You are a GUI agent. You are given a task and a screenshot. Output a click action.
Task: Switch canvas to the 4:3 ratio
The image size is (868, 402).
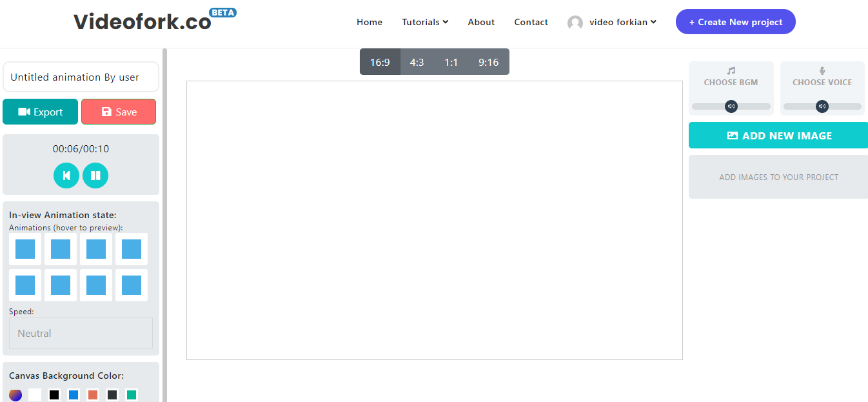coord(417,62)
